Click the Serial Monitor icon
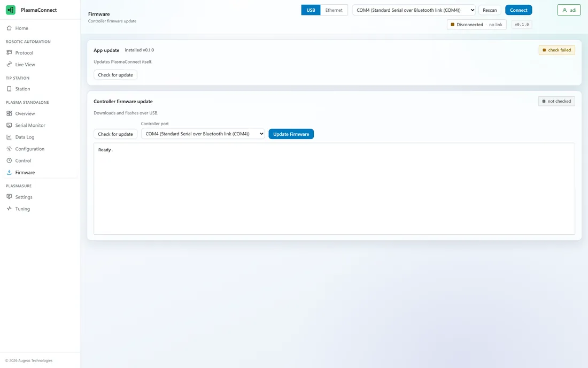Viewport: 588px width, 368px height. [9, 125]
